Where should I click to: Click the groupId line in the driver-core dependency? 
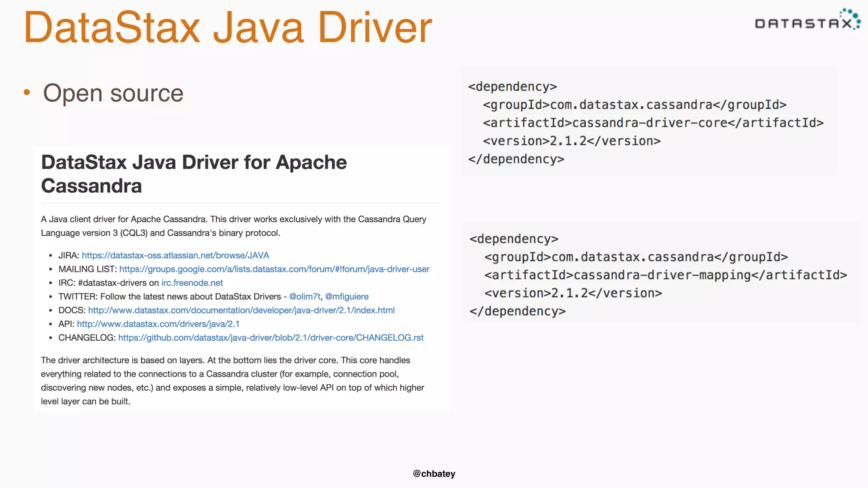pos(634,105)
